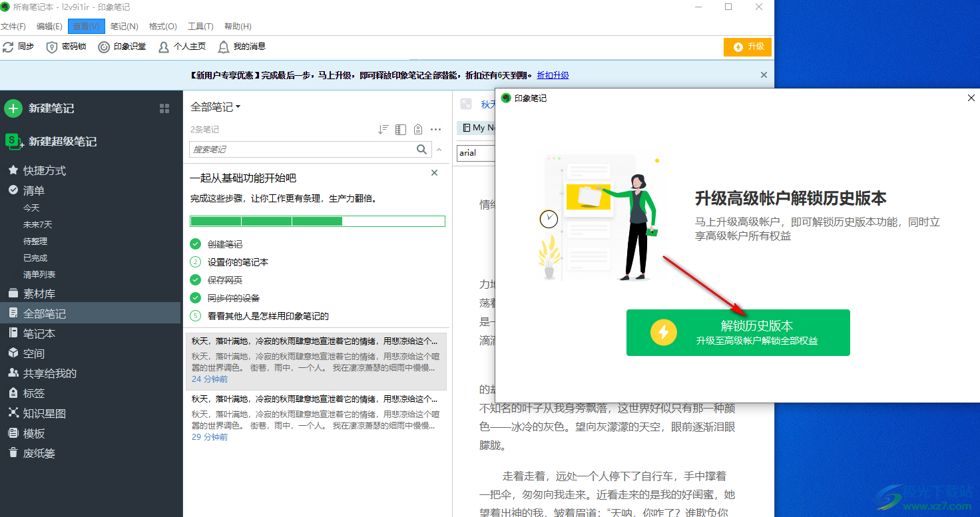Screen dimensions: 980x517
Task: Click step 5 看看其他人是怎样用印象笔记的
Action: click(x=268, y=316)
